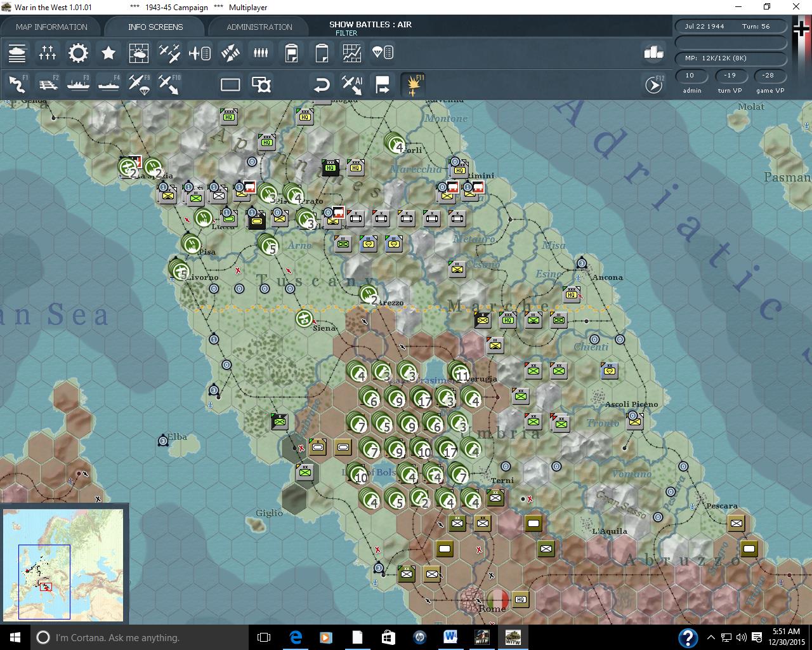
Task: Open Microsoft Edge from the taskbar
Action: (296, 637)
